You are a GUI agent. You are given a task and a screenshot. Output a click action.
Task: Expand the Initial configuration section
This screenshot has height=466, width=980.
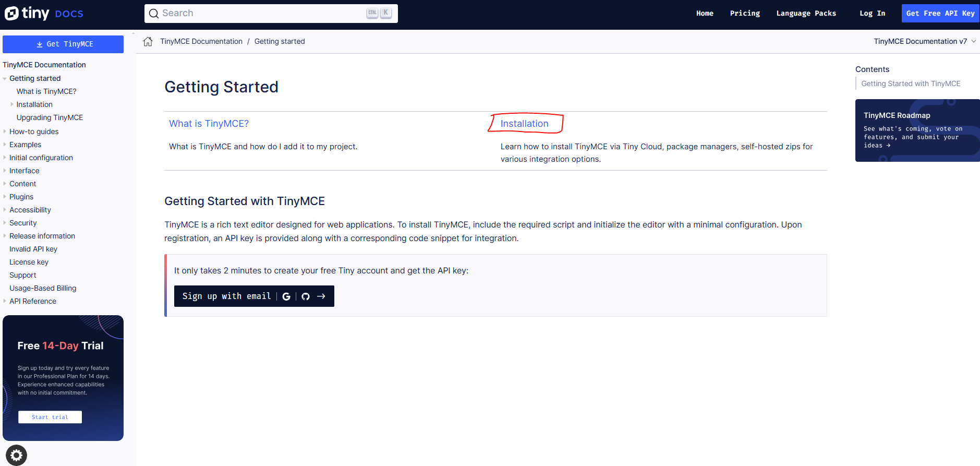[x=5, y=158]
